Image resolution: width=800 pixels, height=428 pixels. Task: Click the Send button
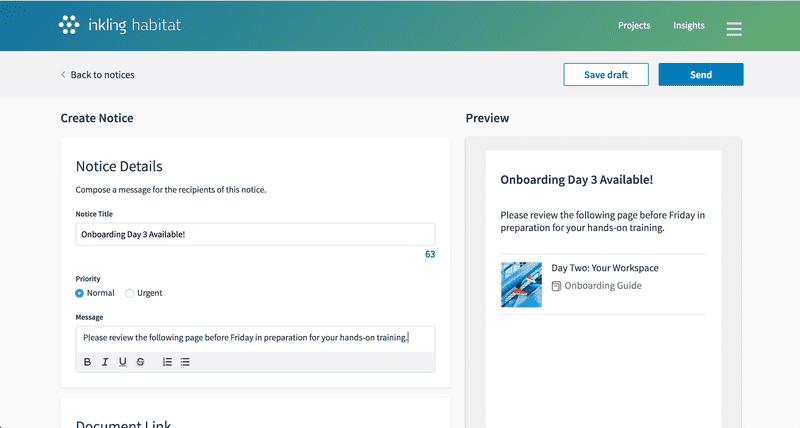701,74
